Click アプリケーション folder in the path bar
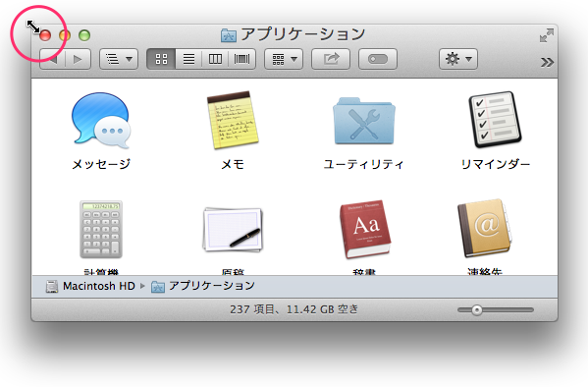This screenshot has width=588, height=387. [203, 286]
